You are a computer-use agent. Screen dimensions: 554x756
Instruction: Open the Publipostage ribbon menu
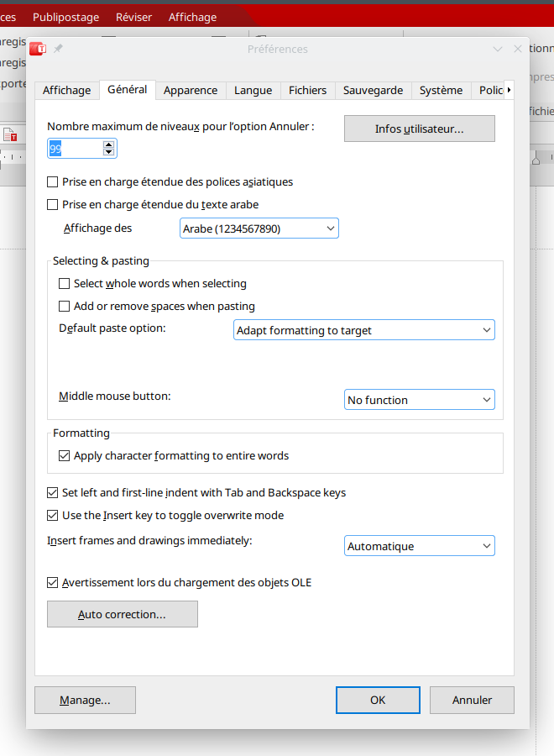pyautogui.click(x=65, y=17)
